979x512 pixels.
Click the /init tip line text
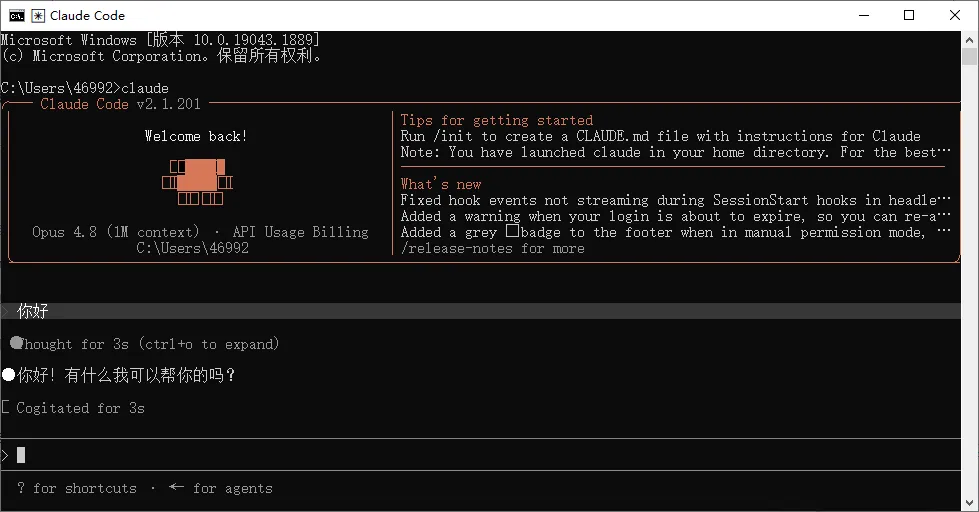click(661, 136)
